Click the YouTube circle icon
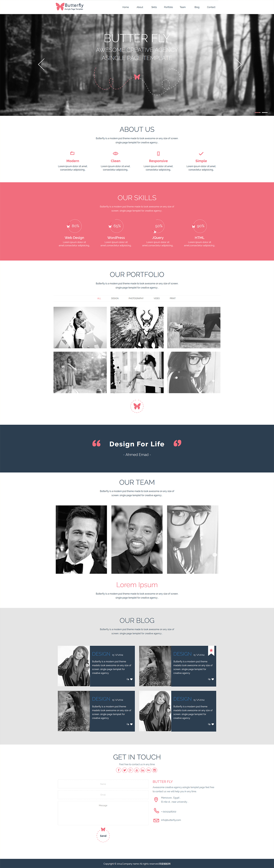This screenshot has height=868, width=274. click(137, 770)
